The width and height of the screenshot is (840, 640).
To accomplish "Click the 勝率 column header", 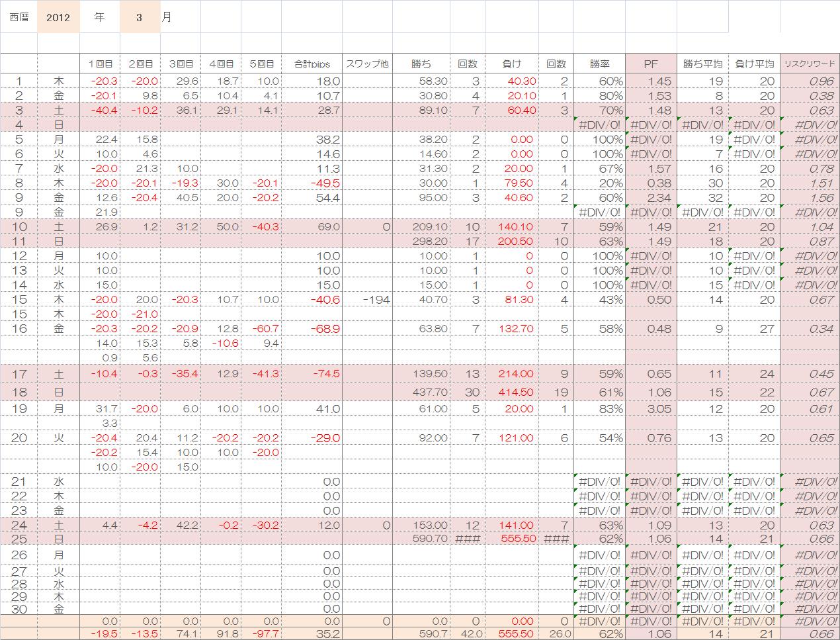I will tap(599, 64).
